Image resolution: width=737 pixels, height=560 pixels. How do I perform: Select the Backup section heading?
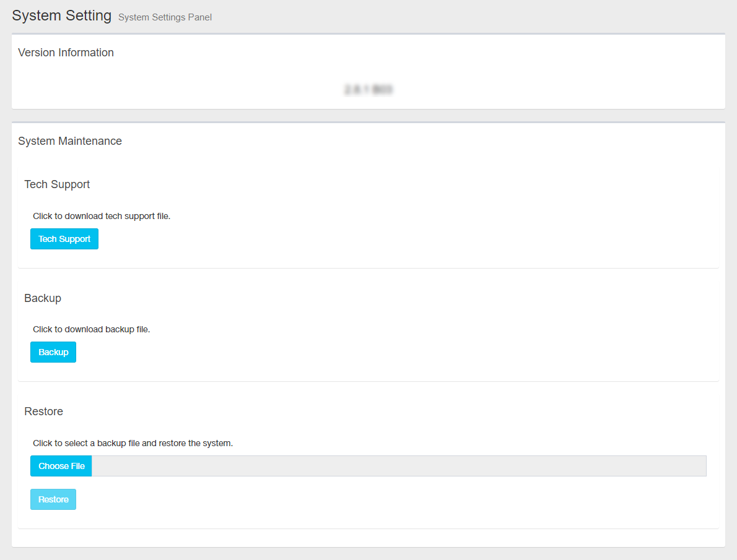pos(43,298)
